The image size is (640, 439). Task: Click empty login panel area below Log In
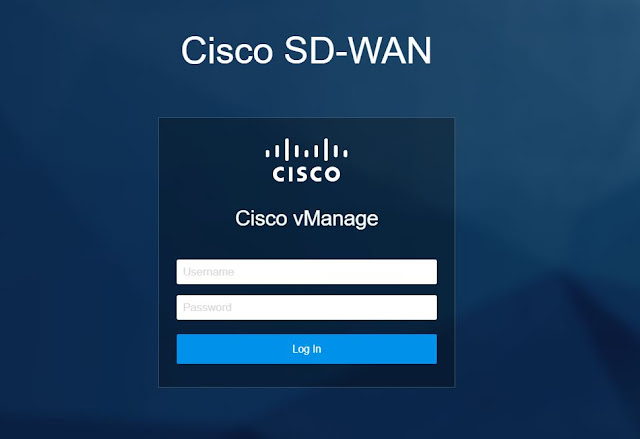tap(307, 375)
